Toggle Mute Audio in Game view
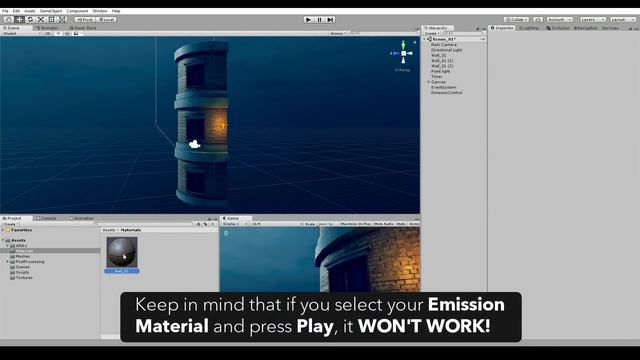640x360 pixels. (x=384, y=224)
